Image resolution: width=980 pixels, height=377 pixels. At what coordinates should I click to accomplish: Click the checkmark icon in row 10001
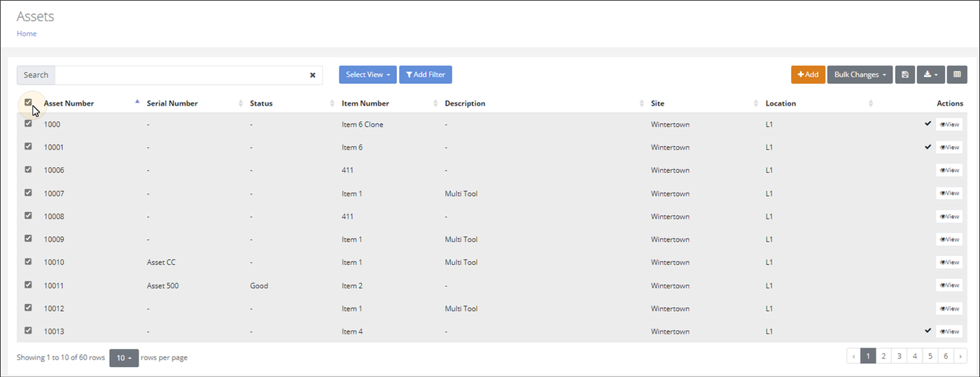coord(927,146)
